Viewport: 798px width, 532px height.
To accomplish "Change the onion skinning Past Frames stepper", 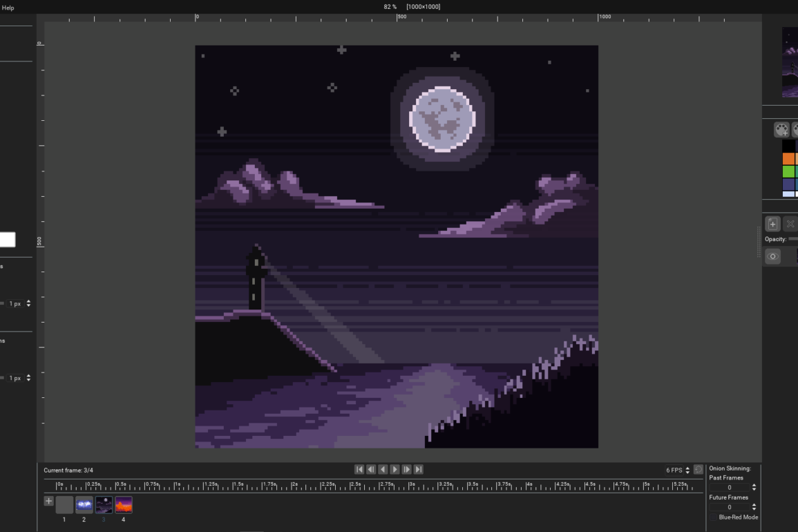I will coord(754,487).
